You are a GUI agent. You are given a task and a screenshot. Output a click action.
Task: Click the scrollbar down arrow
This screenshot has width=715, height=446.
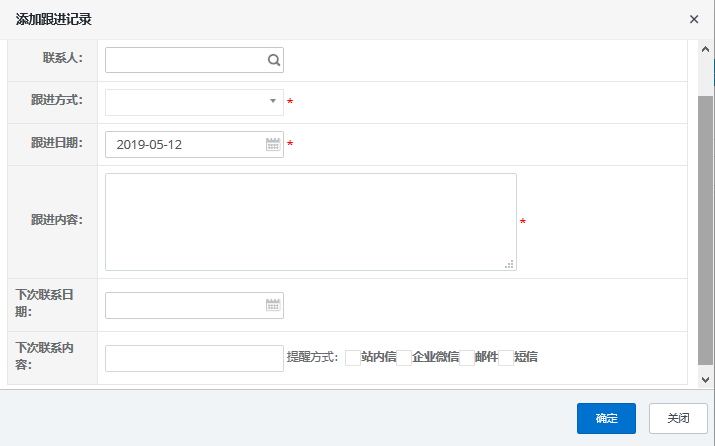705,379
